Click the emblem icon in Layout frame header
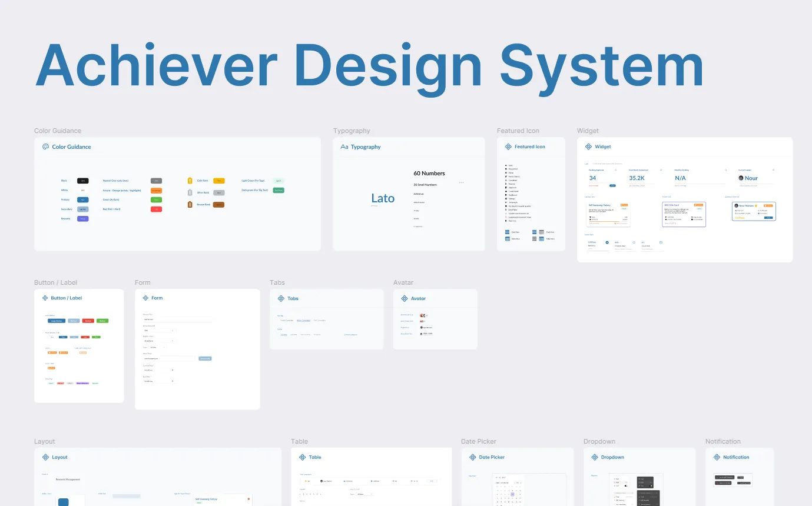This screenshot has width=812, height=506. click(45, 457)
